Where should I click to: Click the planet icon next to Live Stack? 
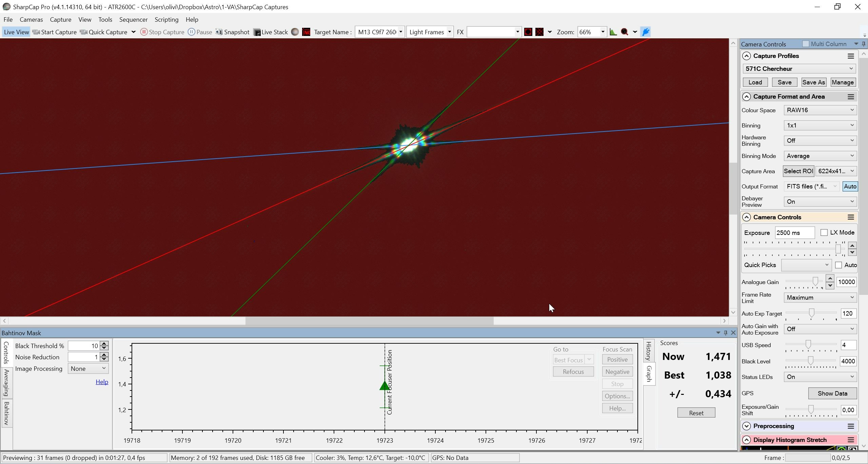(295, 32)
